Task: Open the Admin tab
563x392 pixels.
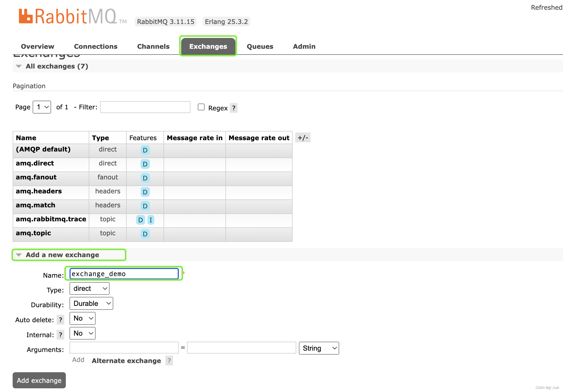Action: [304, 46]
